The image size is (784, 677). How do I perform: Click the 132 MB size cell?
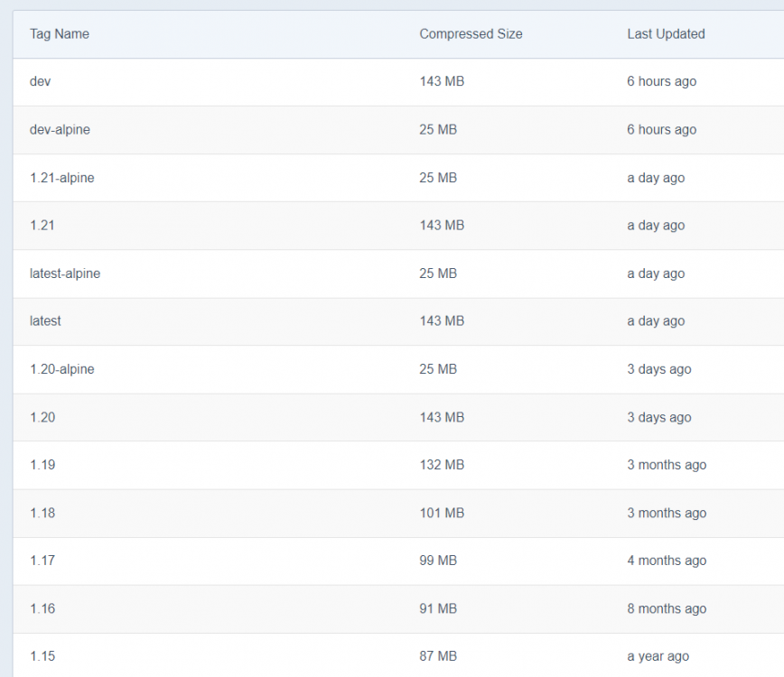coord(442,465)
